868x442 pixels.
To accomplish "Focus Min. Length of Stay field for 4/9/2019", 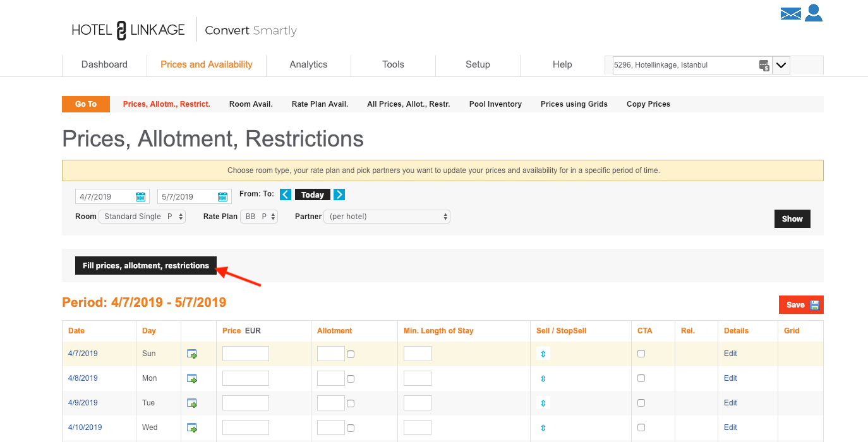I will [x=418, y=403].
